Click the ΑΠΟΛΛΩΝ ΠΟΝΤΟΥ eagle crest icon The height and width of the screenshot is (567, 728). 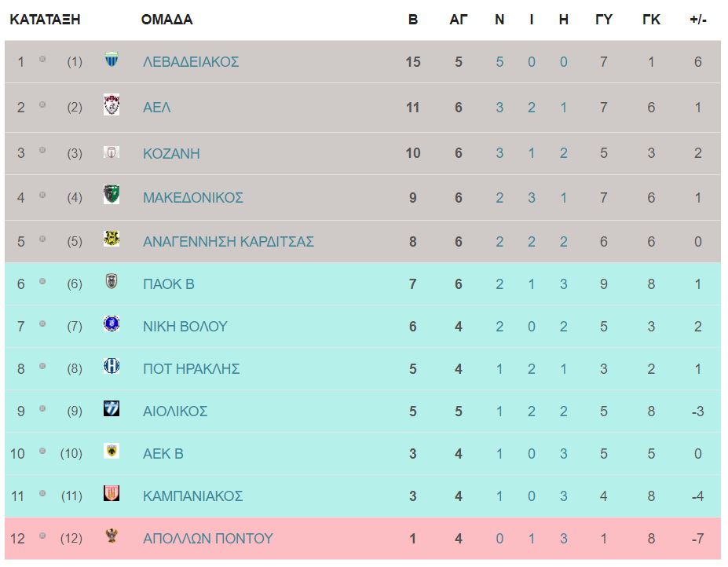pos(112,536)
